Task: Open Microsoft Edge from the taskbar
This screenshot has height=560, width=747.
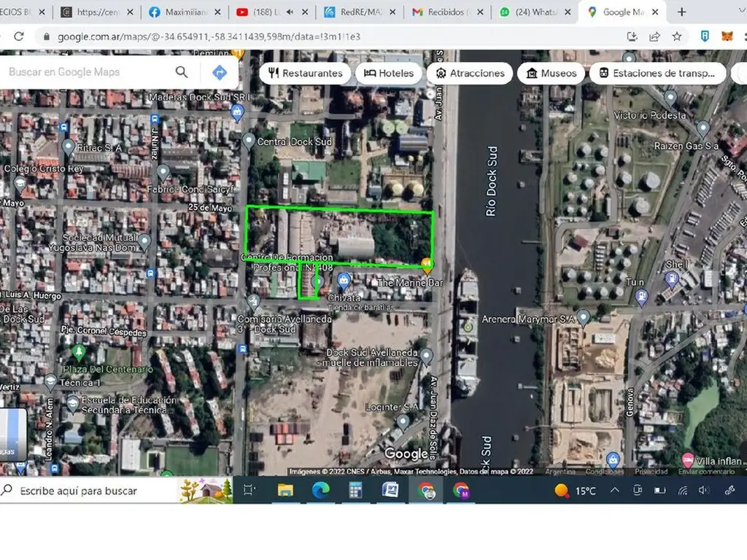Action: [x=320, y=491]
